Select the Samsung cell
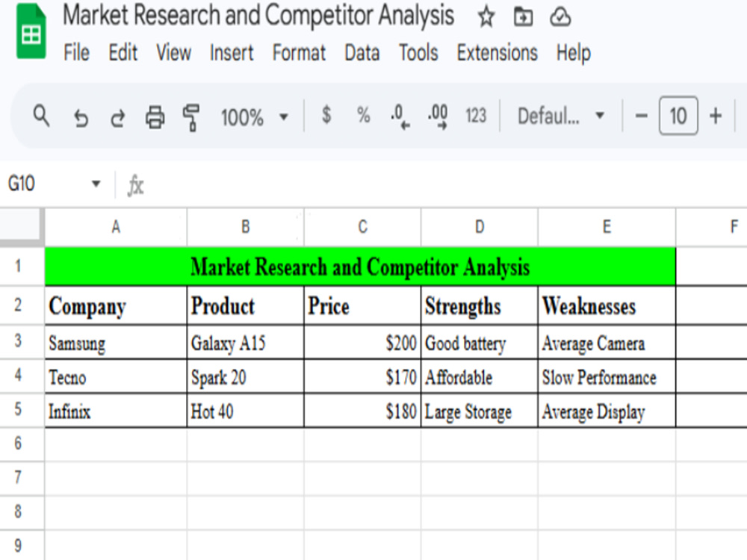The width and height of the screenshot is (747, 560). coord(116,343)
